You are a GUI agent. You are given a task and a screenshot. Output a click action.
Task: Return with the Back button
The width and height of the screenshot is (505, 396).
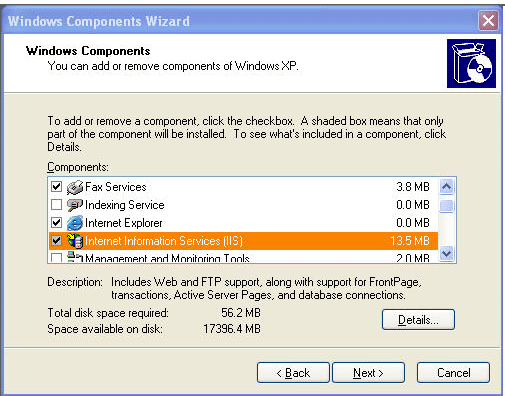(293, 373)
